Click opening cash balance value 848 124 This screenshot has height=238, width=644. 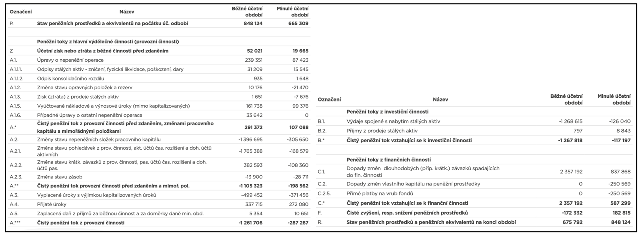(x=253, y=23)
